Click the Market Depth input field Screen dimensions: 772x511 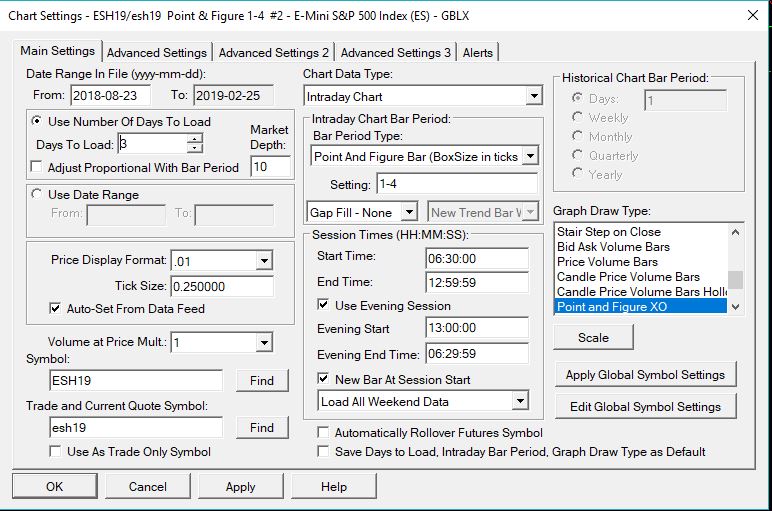270,166
